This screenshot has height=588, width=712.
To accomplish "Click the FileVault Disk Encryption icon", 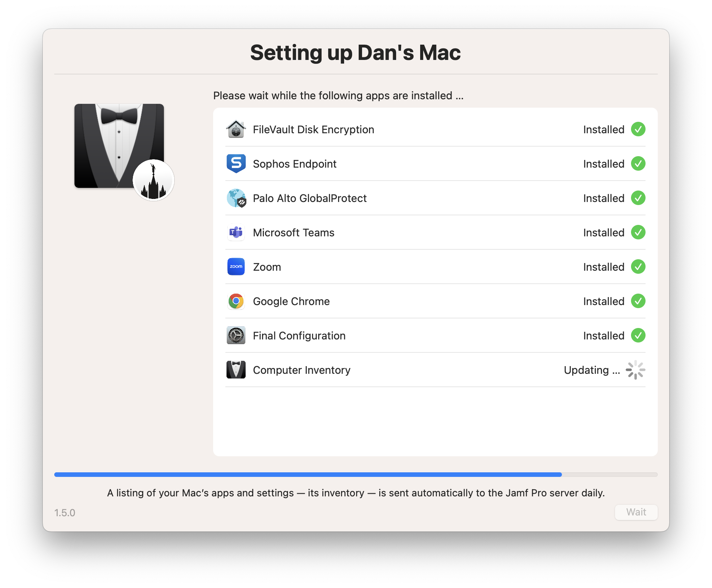I will coord(236,129).
